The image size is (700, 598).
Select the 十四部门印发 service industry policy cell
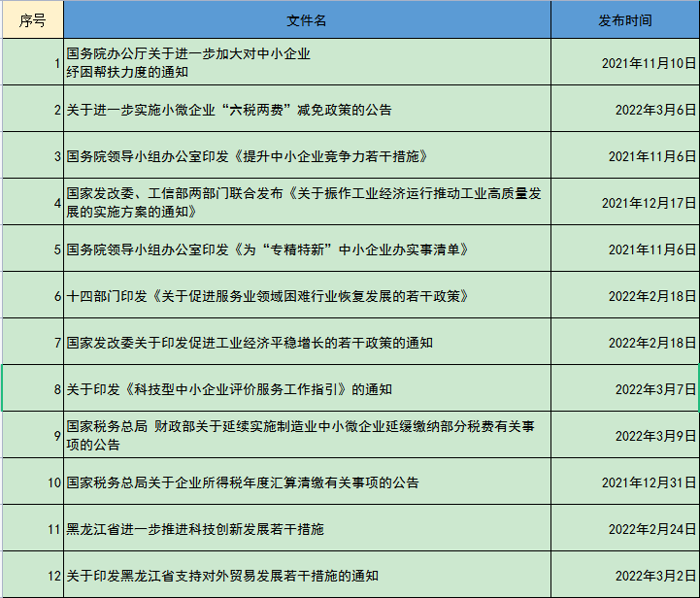click(x=307, y=296)
